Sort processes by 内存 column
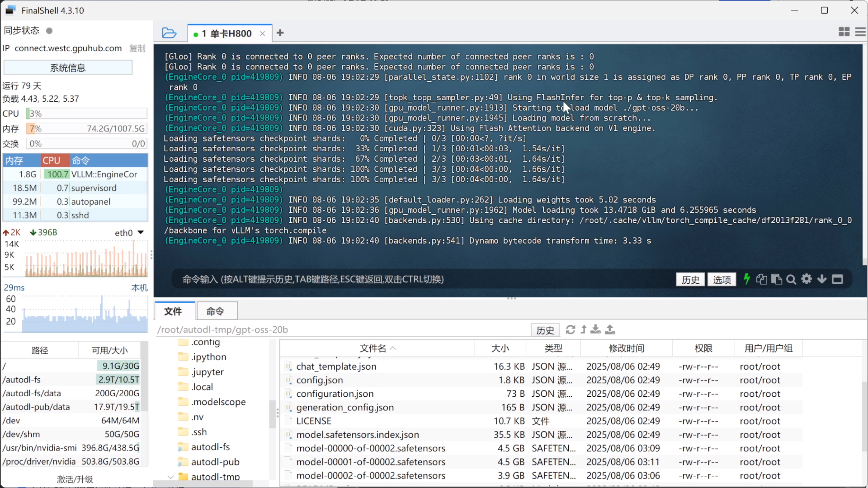Screen dimensions: 868x488 tap(22, 160)
